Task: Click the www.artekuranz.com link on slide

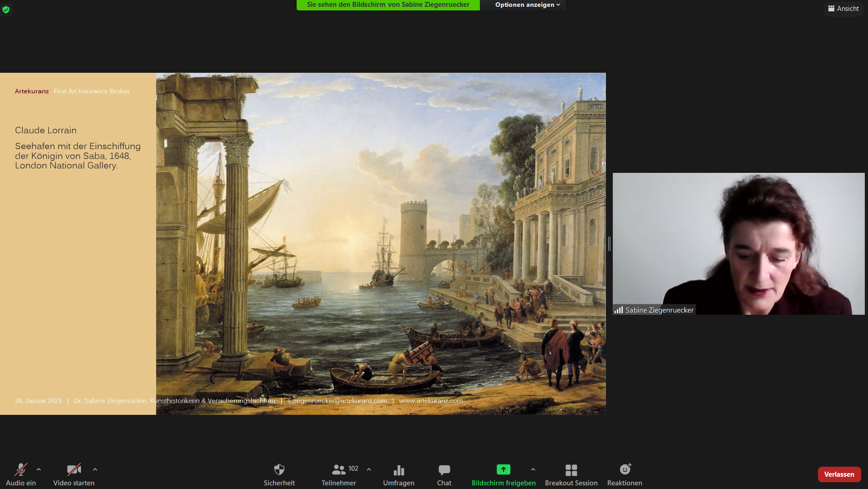Action: pyautogui.click(x=431, y=401)
